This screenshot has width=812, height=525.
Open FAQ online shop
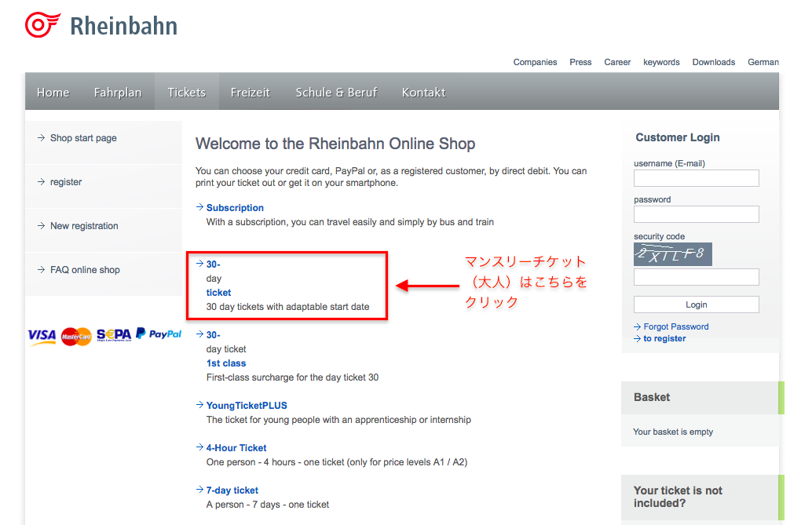click(x=85, y=270)
